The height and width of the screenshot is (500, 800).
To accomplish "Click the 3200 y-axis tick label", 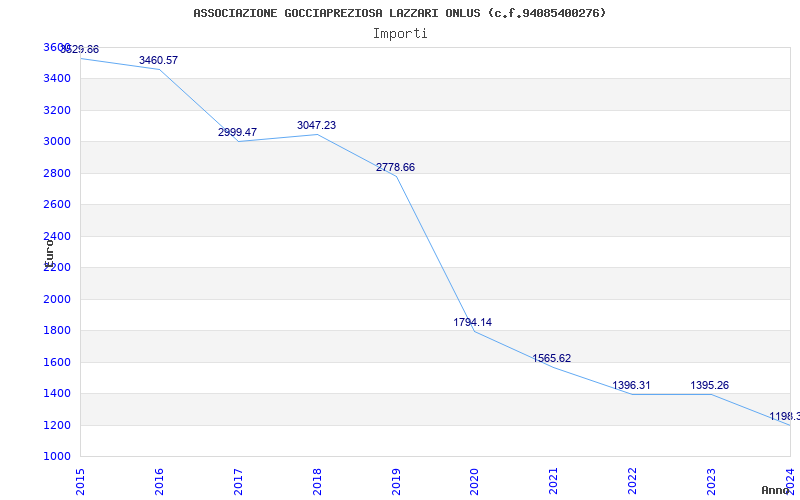I will pos(57,110).
